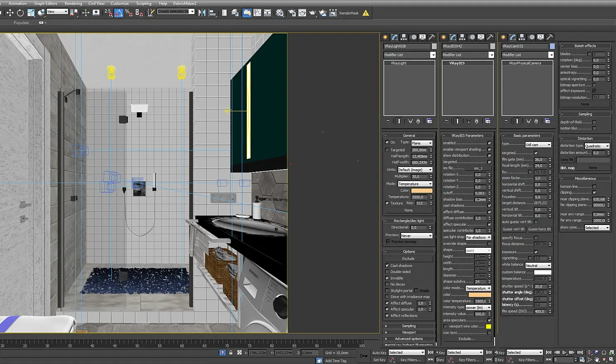Toggle Angle Snap in the toolbar
The image size is (616, 364).
119,13
